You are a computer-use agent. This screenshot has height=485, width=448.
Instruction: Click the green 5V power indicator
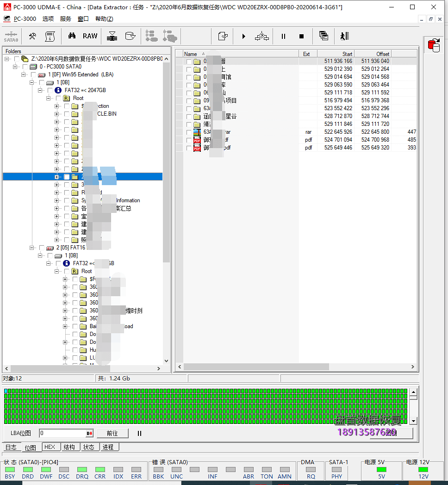point(381,470)
